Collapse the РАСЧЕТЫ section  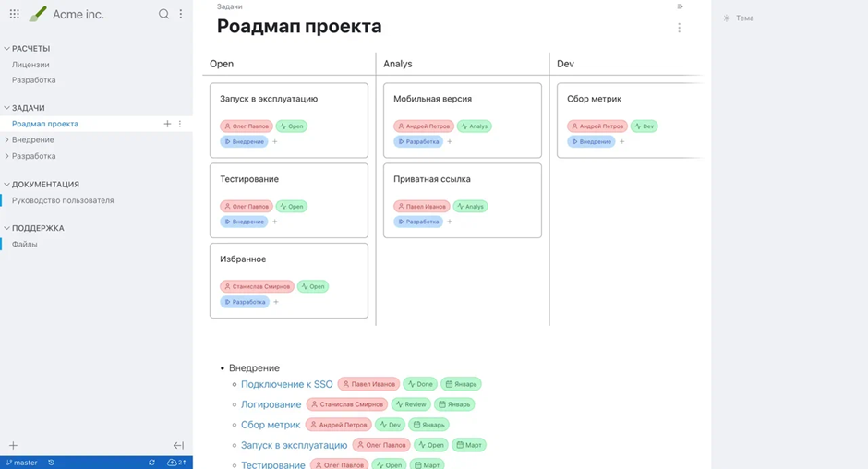(6, 49)
